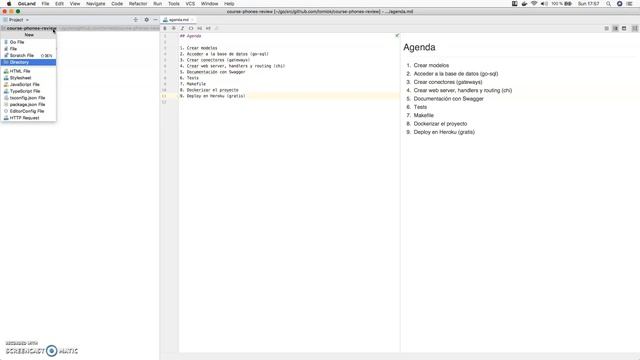The width and height of the screenshot is (640, 360).
Task: Open the GoLand application menu
Action: pyautogui.click(x=27, y=4)
